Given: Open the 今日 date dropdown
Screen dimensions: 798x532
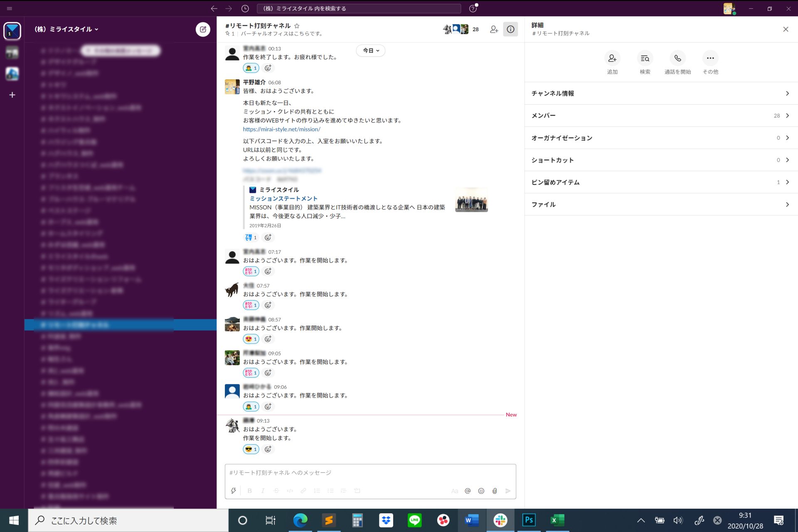Looking at the screenshot, I should [x=371, y=50].
